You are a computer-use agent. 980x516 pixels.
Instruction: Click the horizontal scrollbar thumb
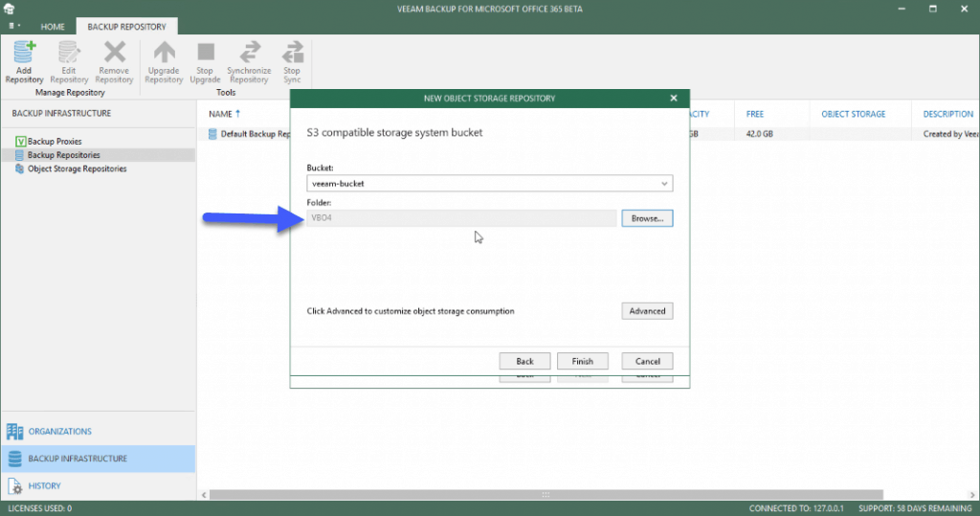[x=546, y=495]
